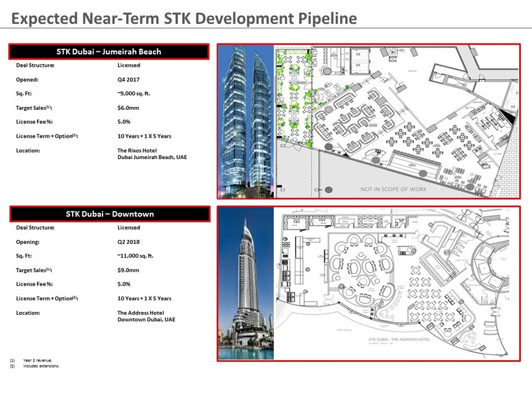The height and width of the screenshot is (399, 532).
Task: Click the 'Includes extensions' footnote
Action: tap(41, 366)
